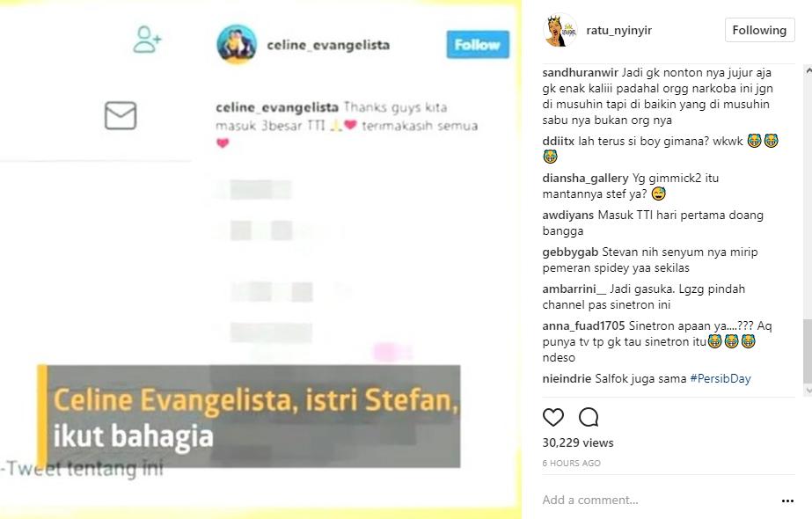Click the envelope mail icon in video
Viewport: 812px width, 519px height.
click(121, 115)
